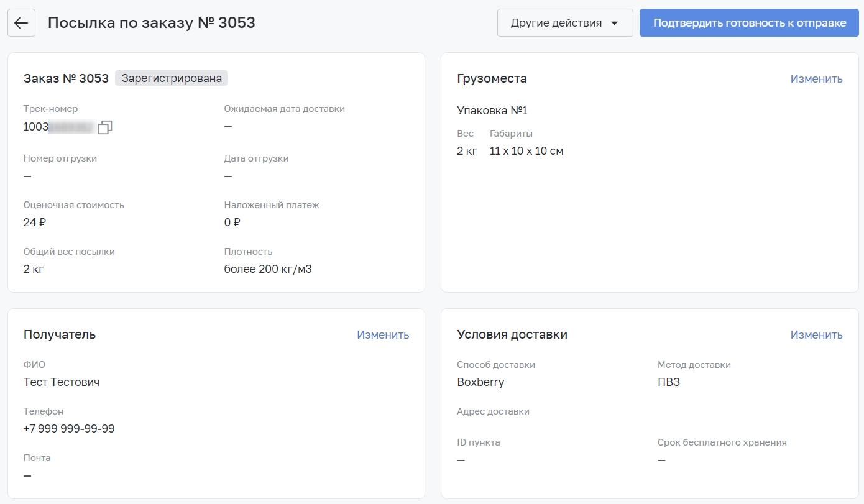Click the delivery service Boxberry

coord(480,382)
